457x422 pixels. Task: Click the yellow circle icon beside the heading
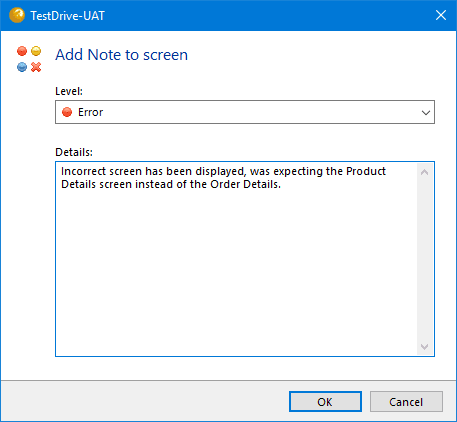pyautogui.click(x=36, y=51)
